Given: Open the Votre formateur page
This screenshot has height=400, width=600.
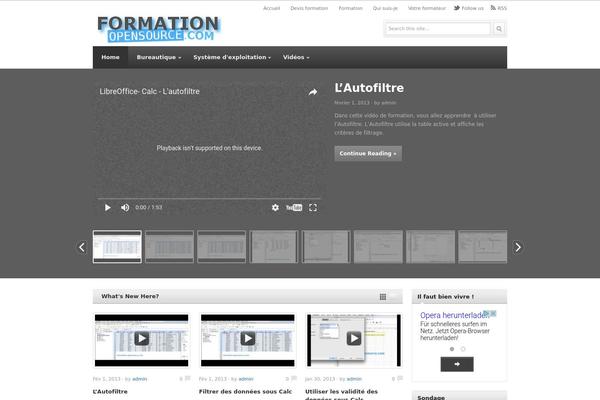Looking at the screenshot, I should [x=427, y=8].
